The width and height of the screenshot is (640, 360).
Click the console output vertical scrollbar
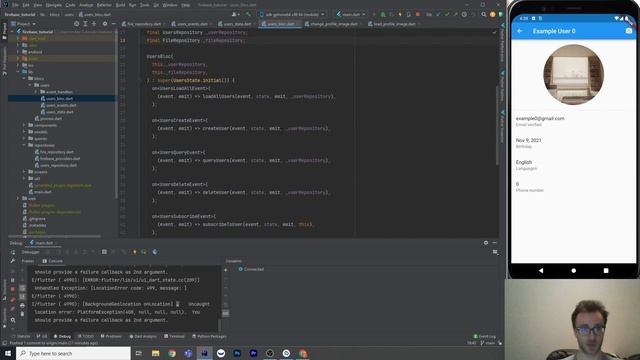(x=220, y=325)
